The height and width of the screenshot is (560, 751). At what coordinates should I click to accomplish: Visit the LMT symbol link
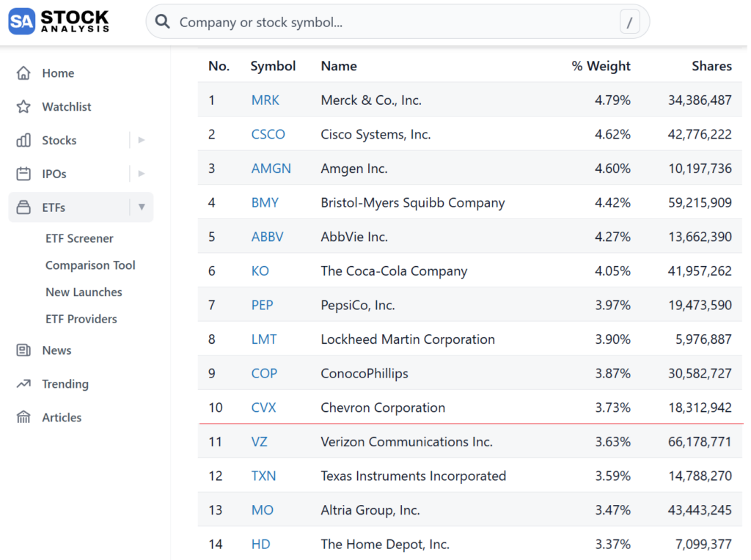(x=264, y=339)
